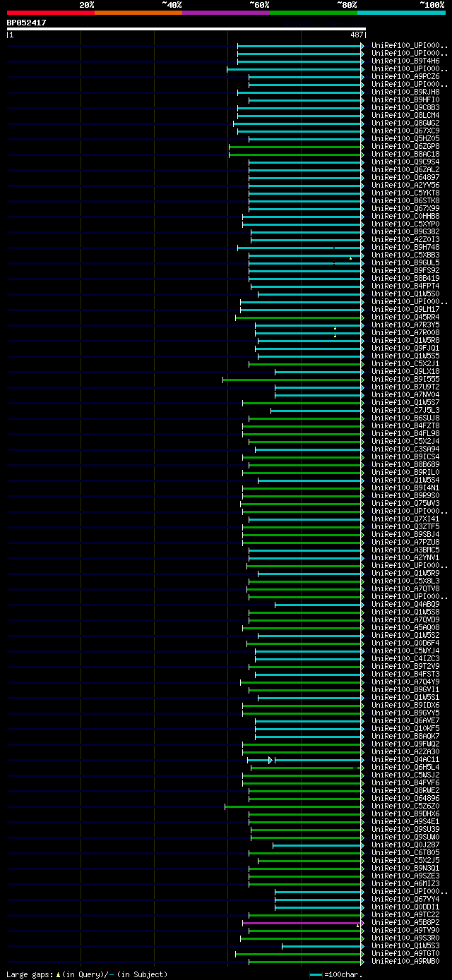Screen dimensions: 452x980
Task: Click the cyan alignment bar for Q1W5S3
Action: (321, 946)
